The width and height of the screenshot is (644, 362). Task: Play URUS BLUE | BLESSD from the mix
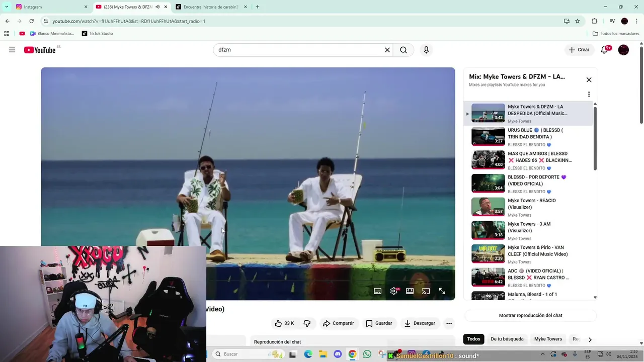pyautogui.click(x=528, y=137)
